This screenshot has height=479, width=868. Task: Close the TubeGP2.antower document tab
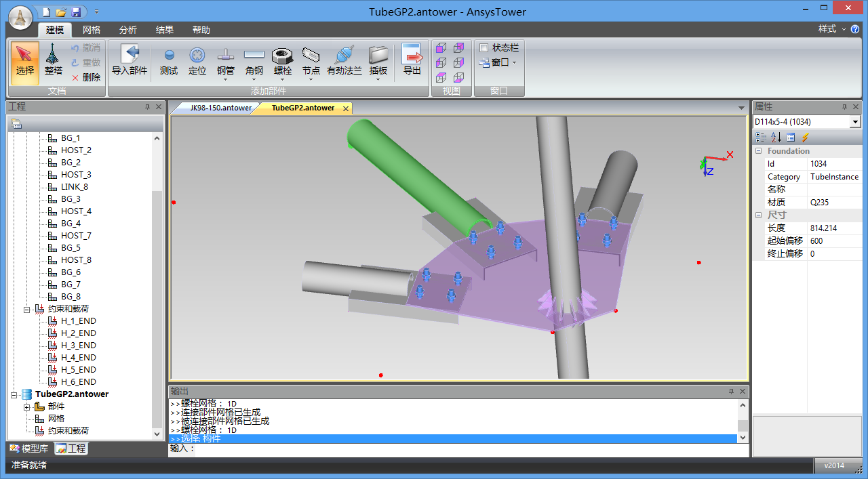point(345,108)
